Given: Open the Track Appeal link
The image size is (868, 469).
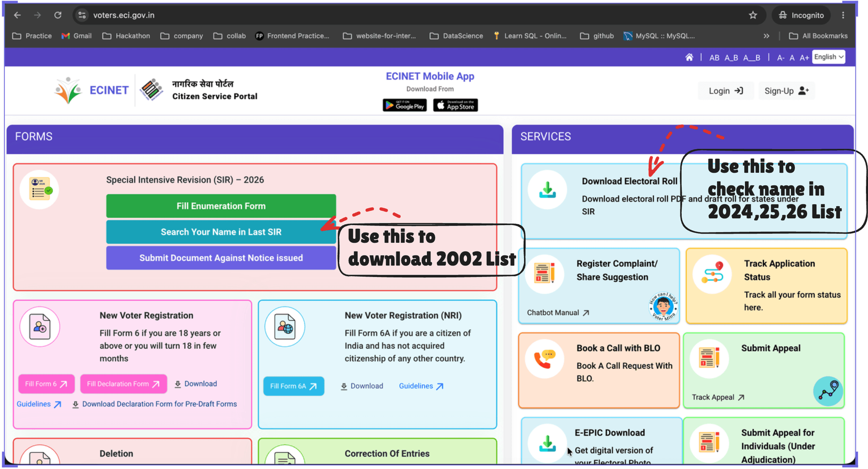Looking at the screenshot, I should (718, 397).
